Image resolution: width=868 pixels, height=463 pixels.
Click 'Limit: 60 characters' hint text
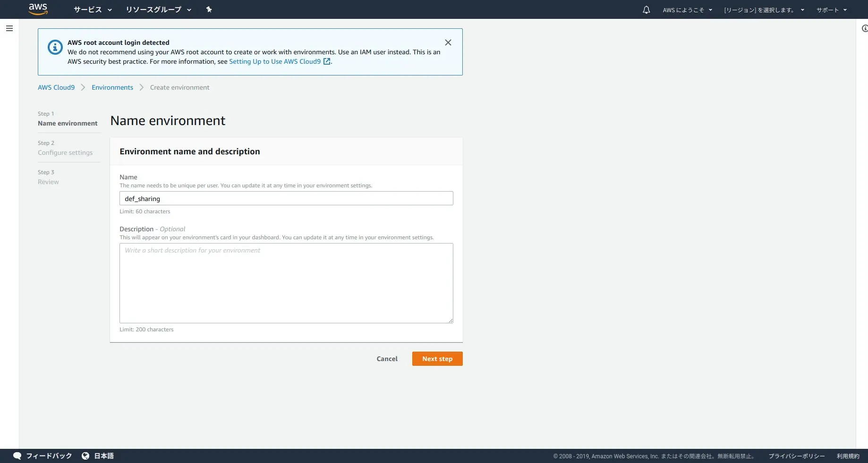tap(145, 211)
